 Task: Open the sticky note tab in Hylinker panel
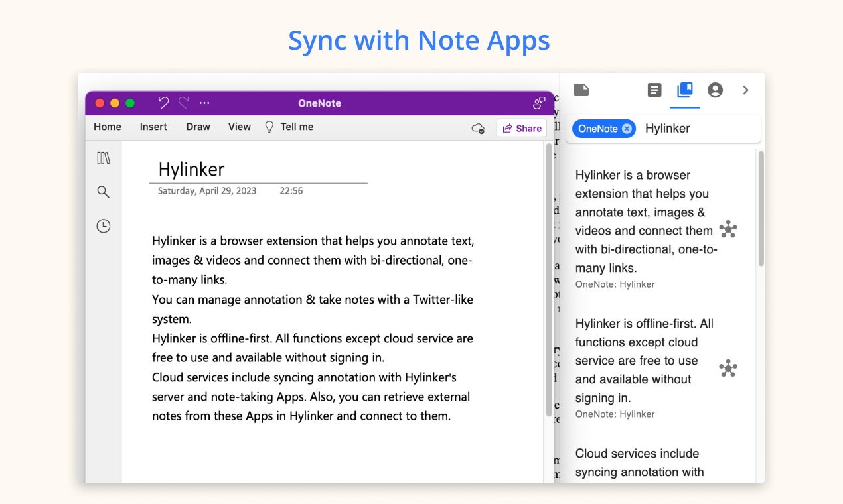(x=581, y=90)
